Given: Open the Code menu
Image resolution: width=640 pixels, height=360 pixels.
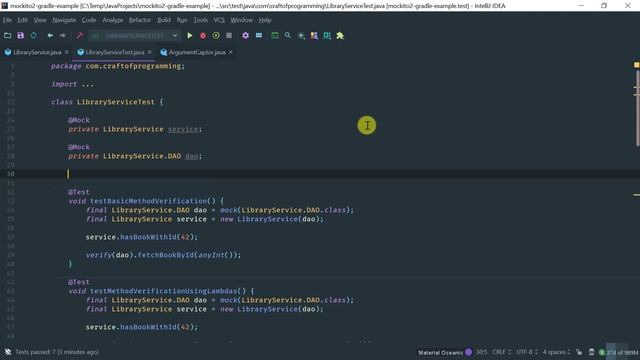Looking at the screenshot, I should [x=89, y=20].
